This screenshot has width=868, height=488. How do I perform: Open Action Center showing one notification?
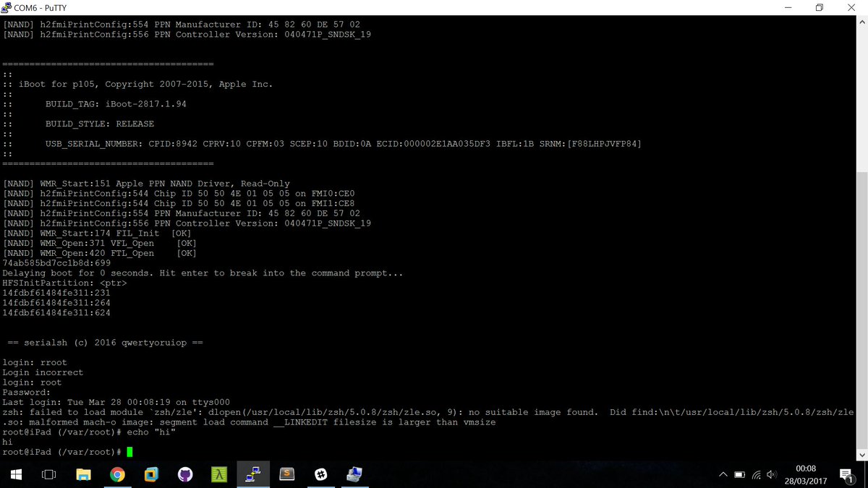(x=846, y=475)
